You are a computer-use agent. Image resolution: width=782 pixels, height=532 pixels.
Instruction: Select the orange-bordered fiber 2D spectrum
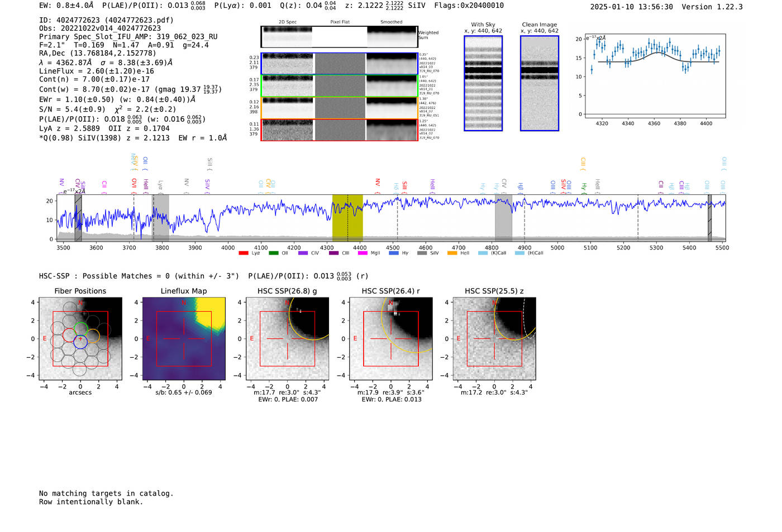tap(339, 108)
